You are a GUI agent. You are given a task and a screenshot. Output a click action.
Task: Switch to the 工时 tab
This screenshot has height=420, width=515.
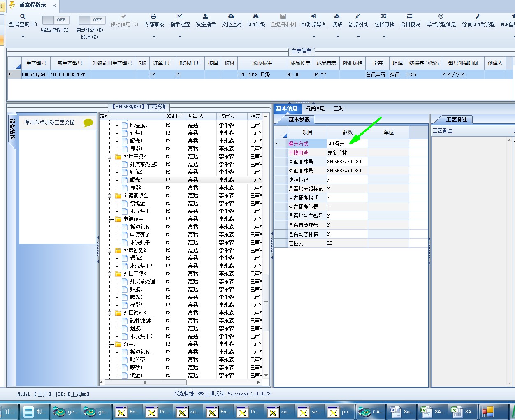coord(339,109)
